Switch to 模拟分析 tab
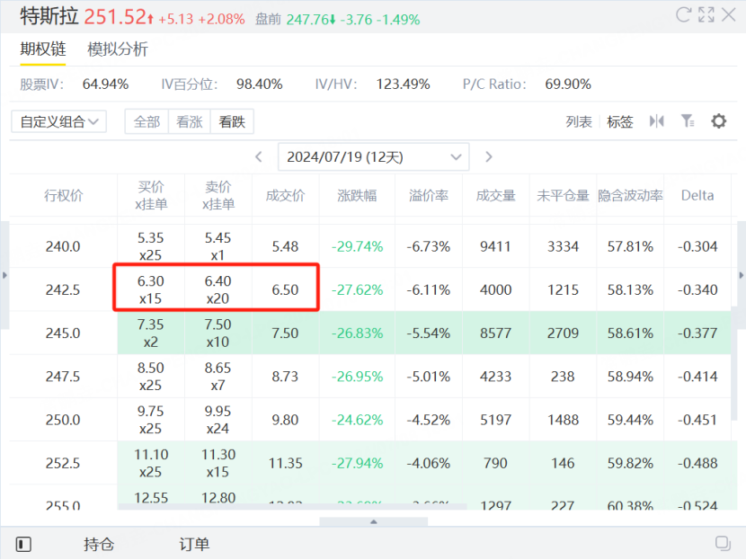The width and height of the screenshot is (746, 560). (118, 49)
